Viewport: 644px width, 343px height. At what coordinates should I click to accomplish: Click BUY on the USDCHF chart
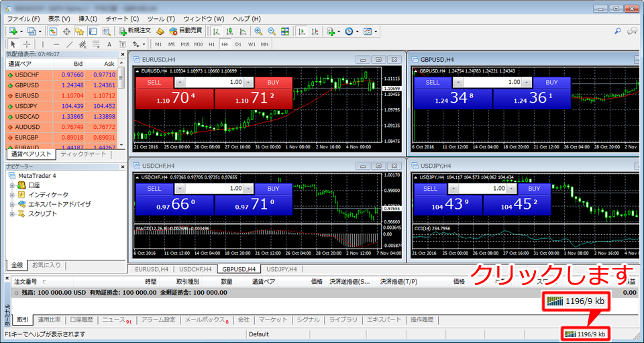273,189
